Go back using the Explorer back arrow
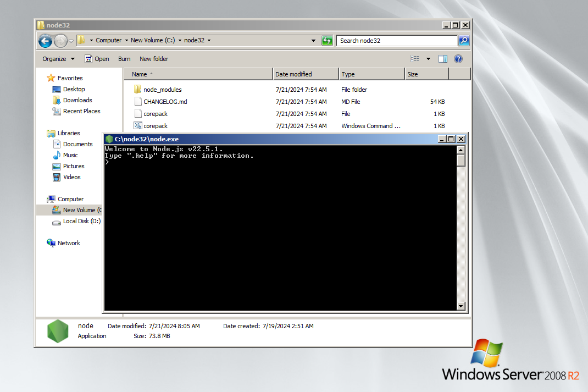This screenshot has width=588, height=392. click(46, 41)
